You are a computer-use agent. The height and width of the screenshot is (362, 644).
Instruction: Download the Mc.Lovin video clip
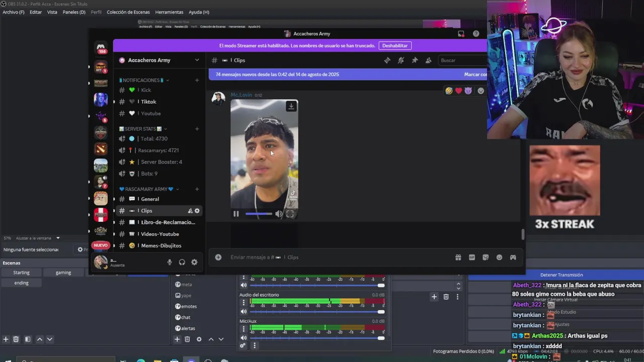291,106
